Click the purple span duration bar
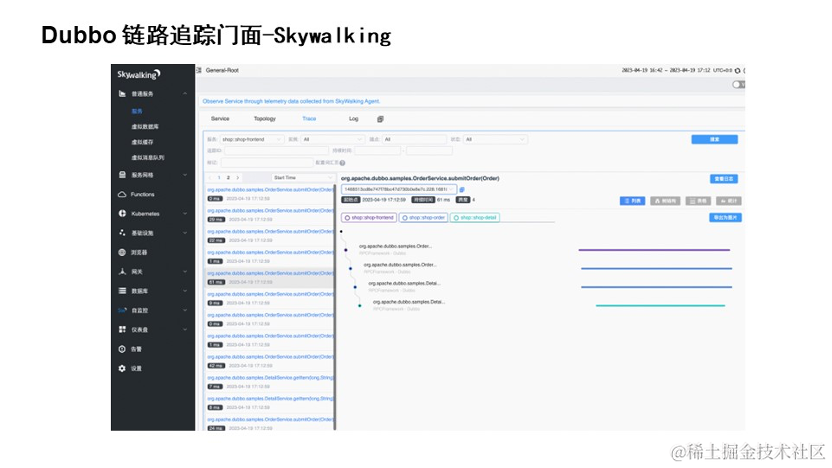 tap(654, 250)
